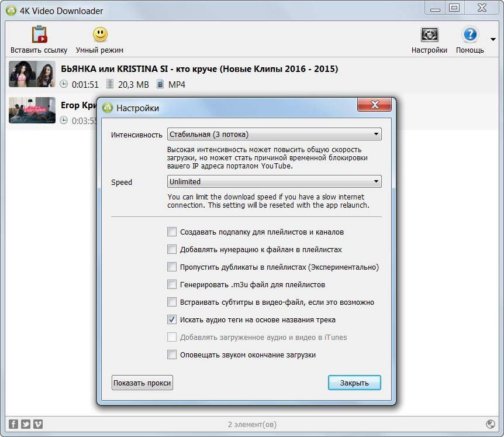This screenshot has height=437, width=504.
Task: Close the Настройки dialog with red X
Action: [x=374, y=105]
